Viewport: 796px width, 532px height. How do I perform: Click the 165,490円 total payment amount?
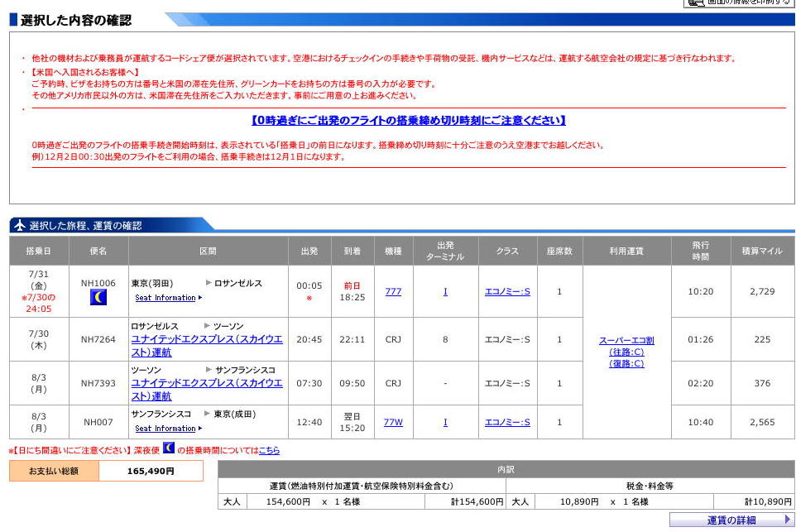pos(151,471)
